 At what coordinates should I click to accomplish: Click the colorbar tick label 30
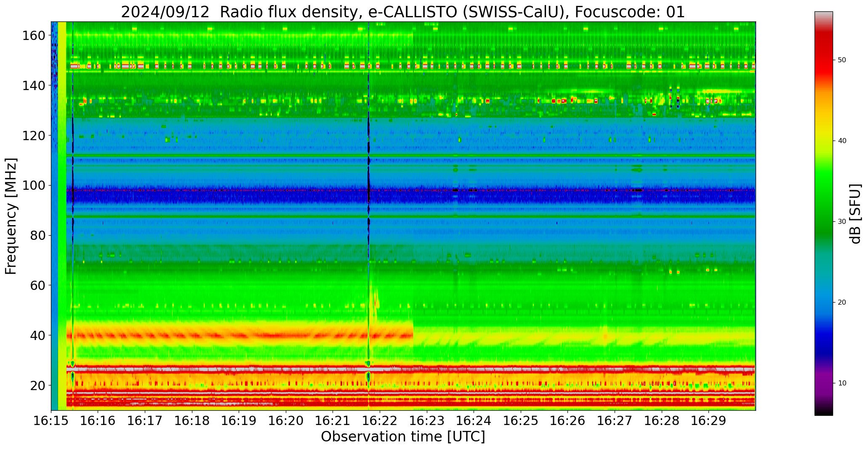point(842,222)
